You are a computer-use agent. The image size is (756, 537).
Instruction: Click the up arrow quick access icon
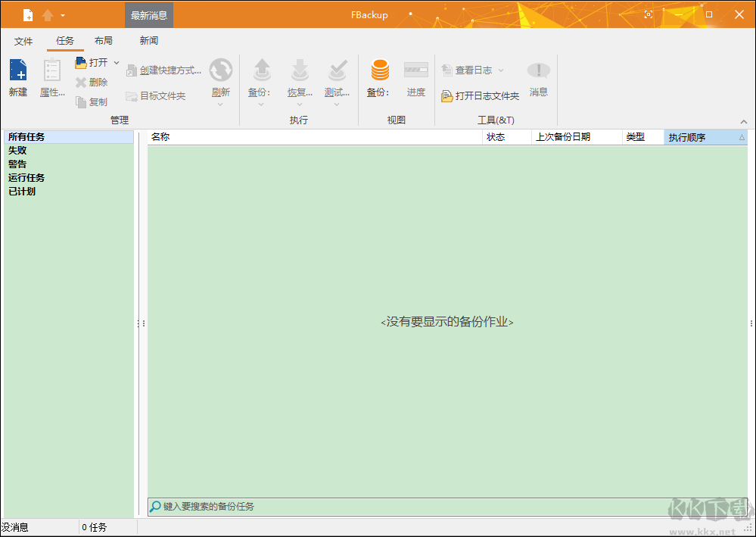point(47,15)
